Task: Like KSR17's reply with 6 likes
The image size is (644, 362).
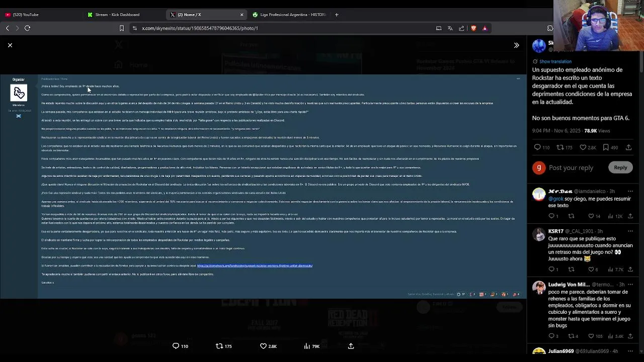Action: coord(593,269)
